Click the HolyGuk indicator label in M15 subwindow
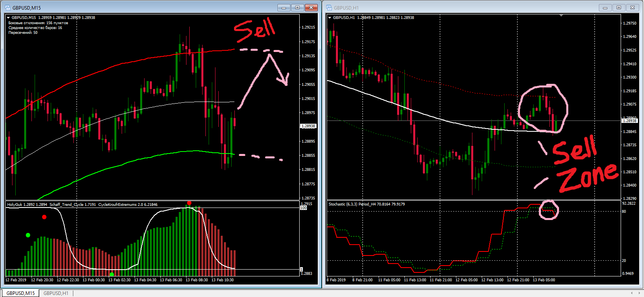 click(x=27, y=205)
